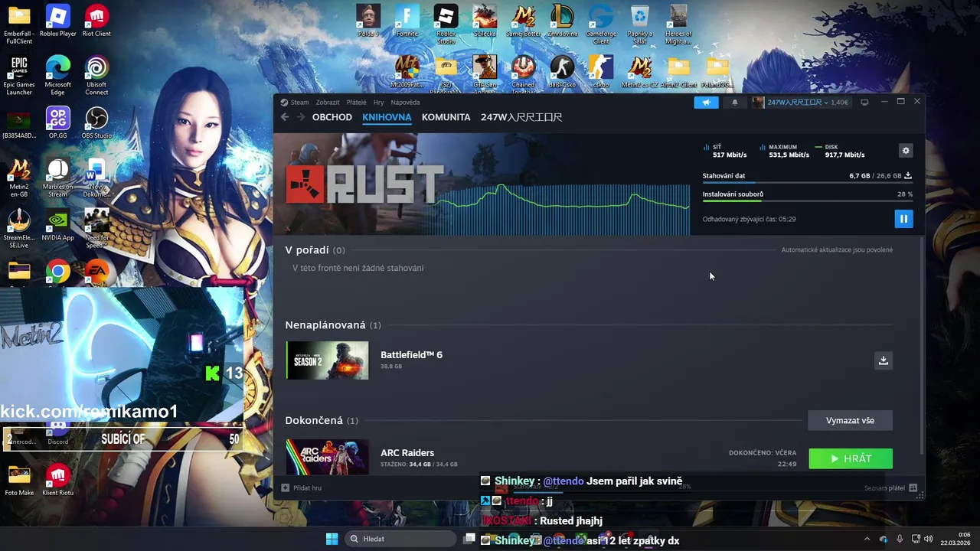The width and height of the screenshot is (980, 551).
Task: Go back with Steam's left arrow
Action: pyautogui.click(x=285, y=117)
